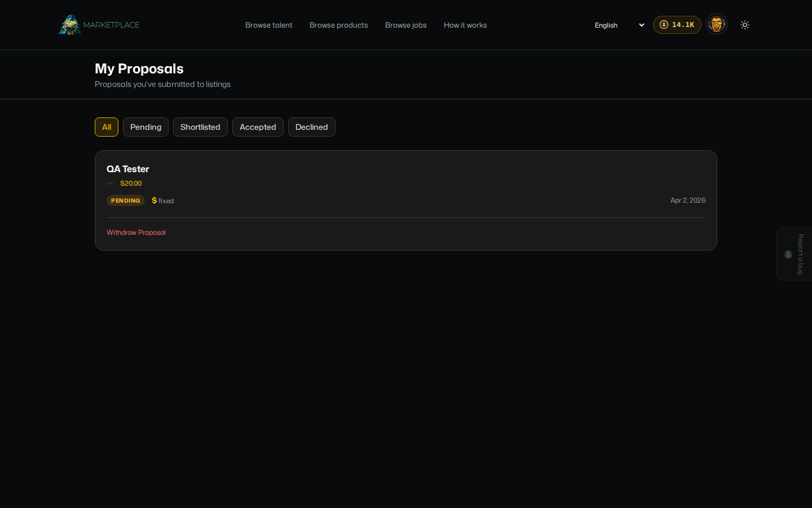
Task: Open the user avatar profile icon
Action: pos(717,24)
